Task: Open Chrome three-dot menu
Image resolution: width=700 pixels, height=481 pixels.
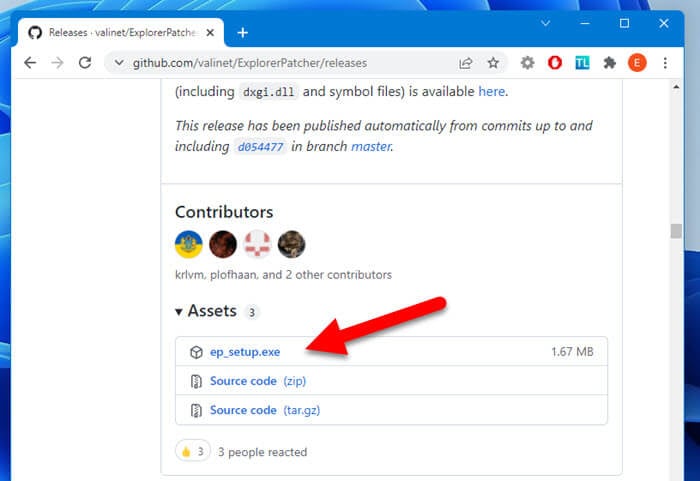Action: tap(665, 63)
